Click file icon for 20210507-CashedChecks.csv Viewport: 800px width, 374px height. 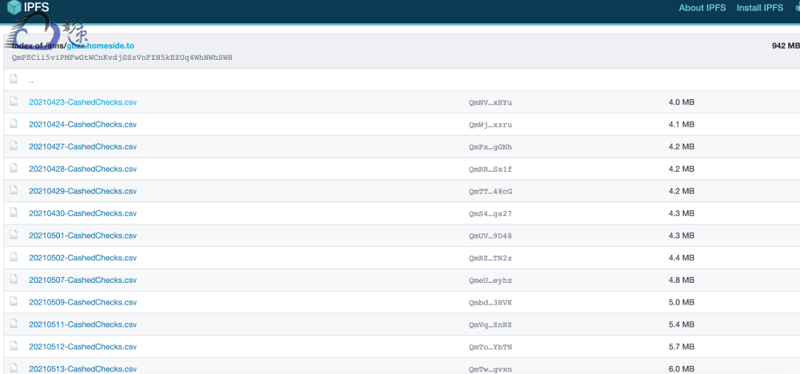(14, 279)
